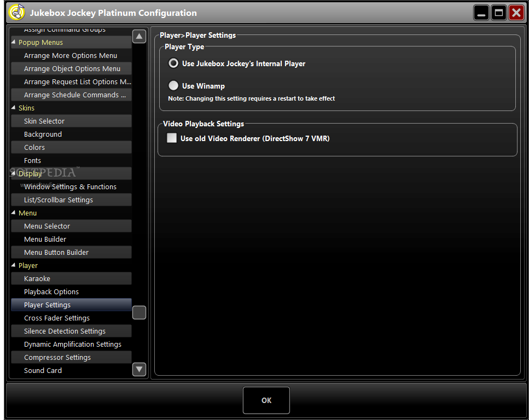Open the Menu Selector page
Viewport: 529px width, 420px height.
pos(71,226)
